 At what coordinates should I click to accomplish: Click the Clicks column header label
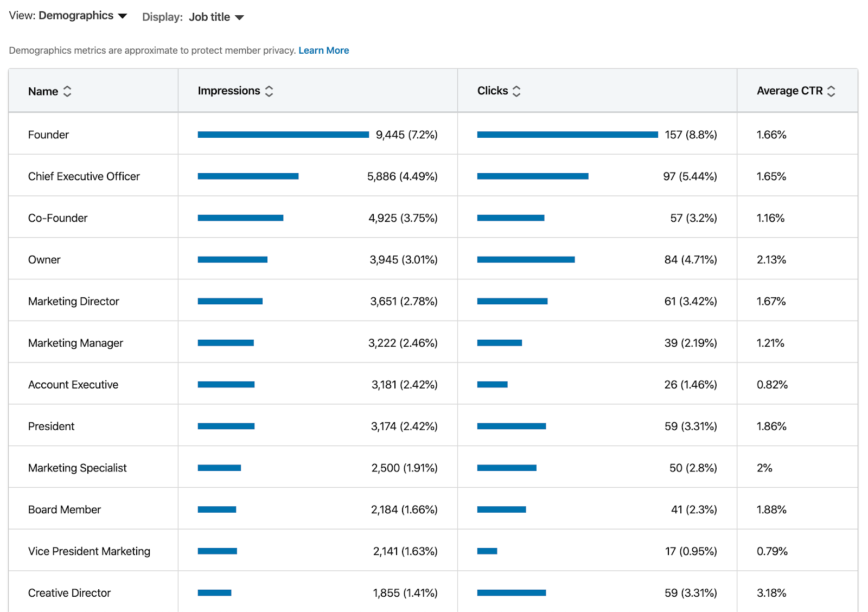493,91
